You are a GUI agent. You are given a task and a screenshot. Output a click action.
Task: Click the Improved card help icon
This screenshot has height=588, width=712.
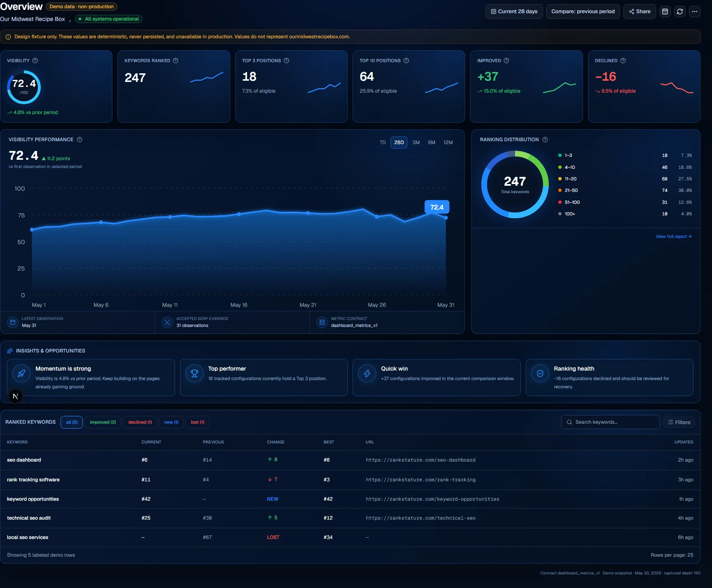tap(506, 61)
